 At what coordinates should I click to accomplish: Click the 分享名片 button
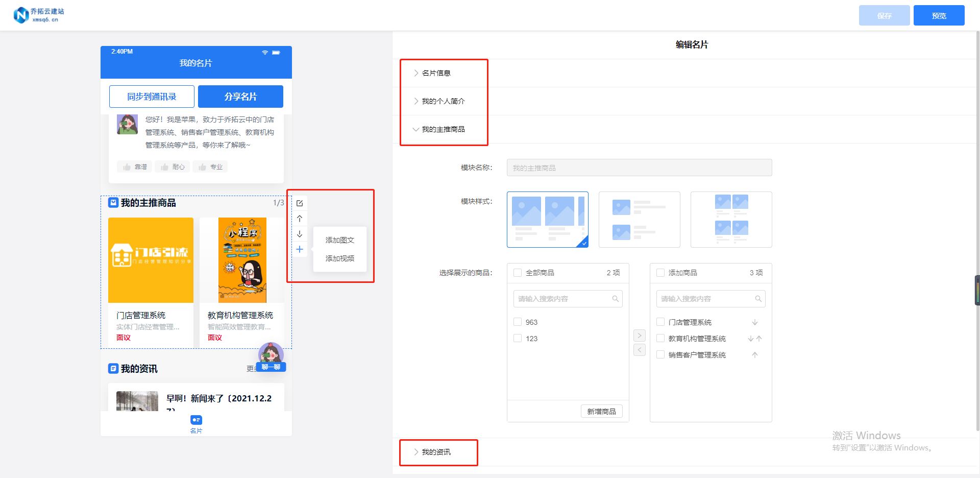240,97
